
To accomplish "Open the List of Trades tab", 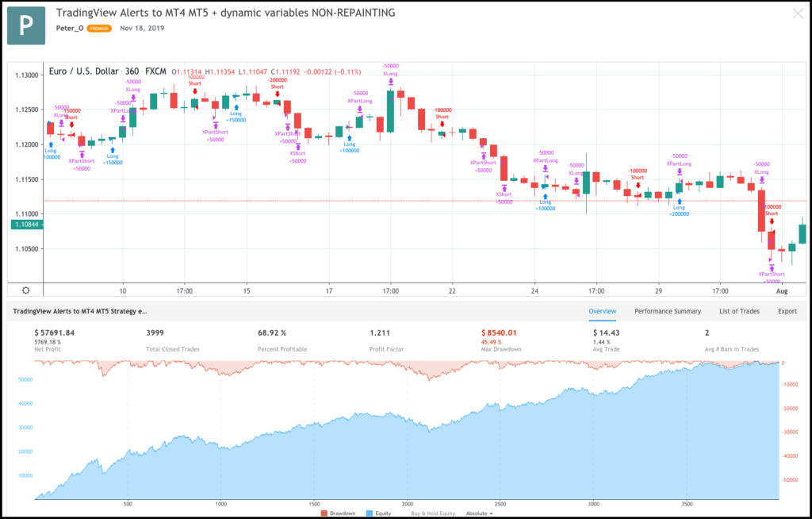I will (737, 311).
